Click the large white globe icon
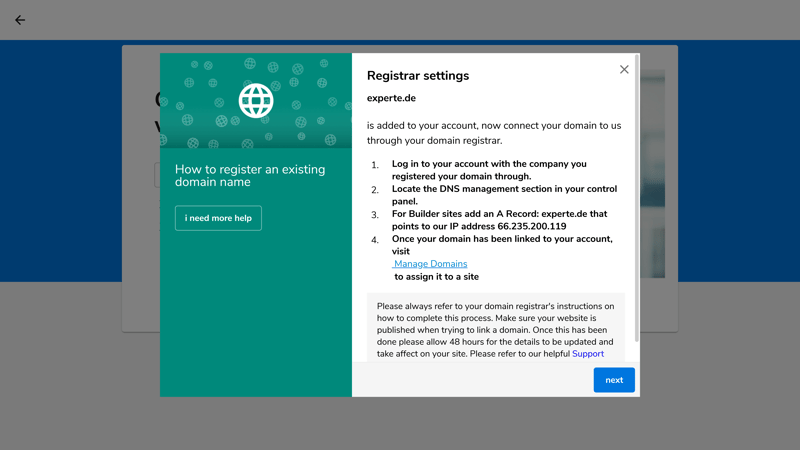This screenshot has width=800, height=450. tap(256, 101)
